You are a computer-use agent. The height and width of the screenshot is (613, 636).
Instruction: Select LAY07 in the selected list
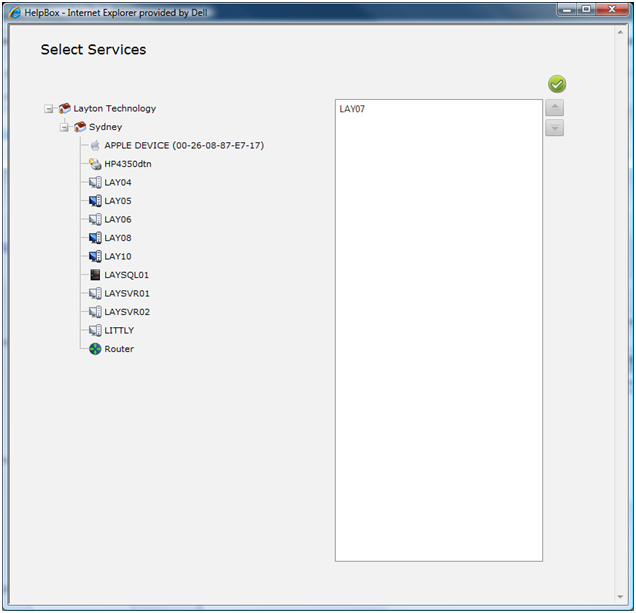[352, 109]
